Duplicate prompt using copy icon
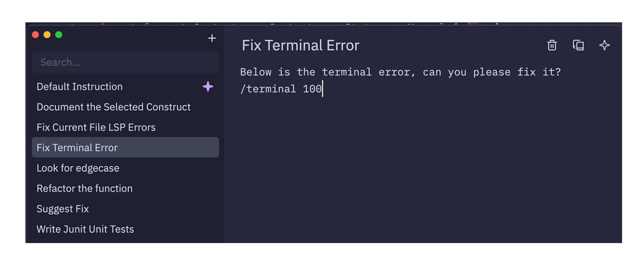644x254 pixels. 578,45
